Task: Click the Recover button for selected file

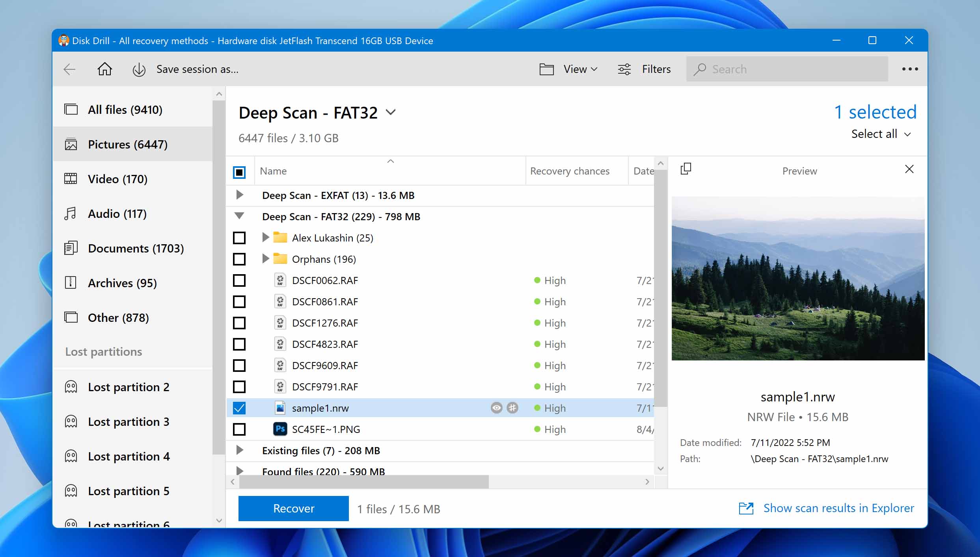Action: click(x=293, y=509)
